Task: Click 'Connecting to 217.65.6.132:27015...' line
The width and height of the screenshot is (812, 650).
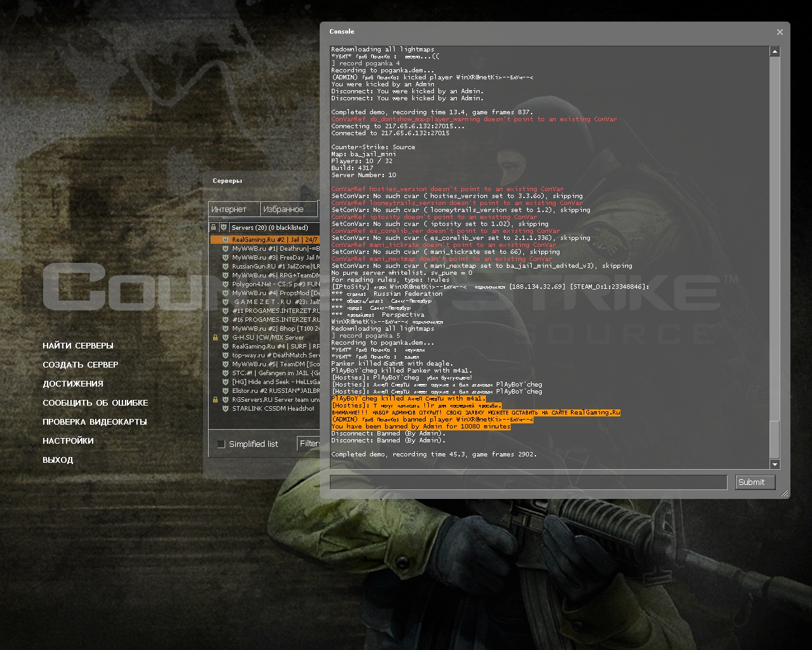Action: (398, 126)
